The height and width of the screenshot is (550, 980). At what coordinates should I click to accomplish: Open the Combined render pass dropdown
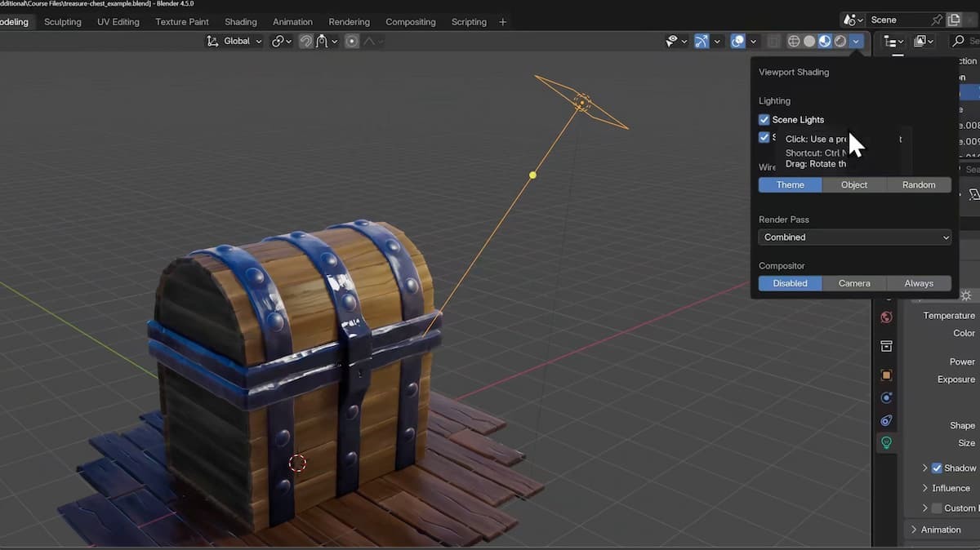854,237
